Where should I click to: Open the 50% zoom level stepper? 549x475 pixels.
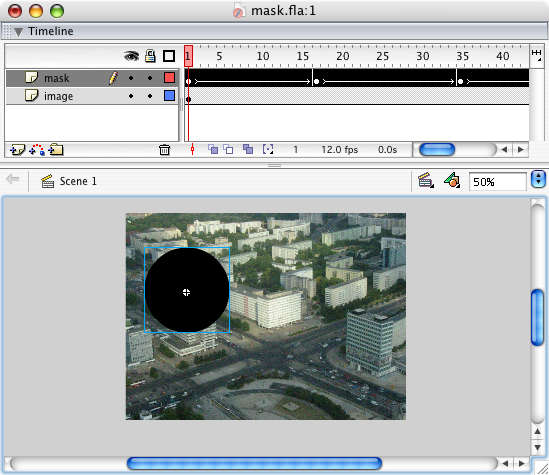(538, 179)
